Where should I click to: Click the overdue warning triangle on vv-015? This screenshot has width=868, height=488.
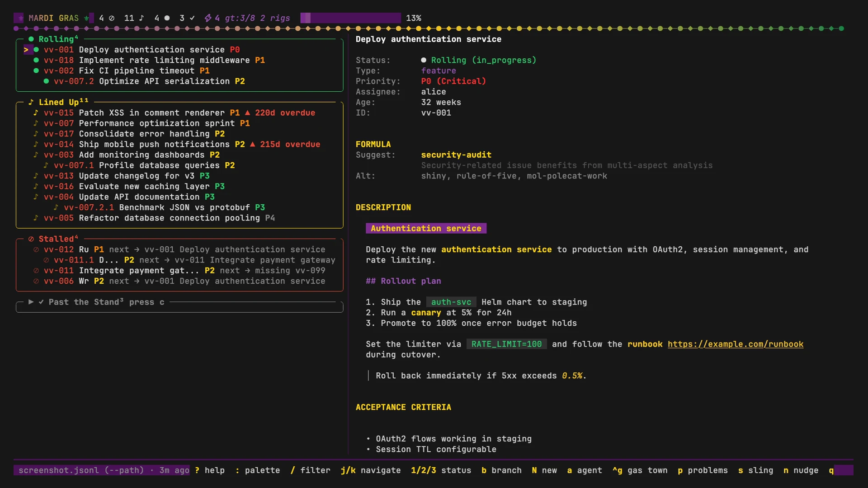[x=247, y=113]
